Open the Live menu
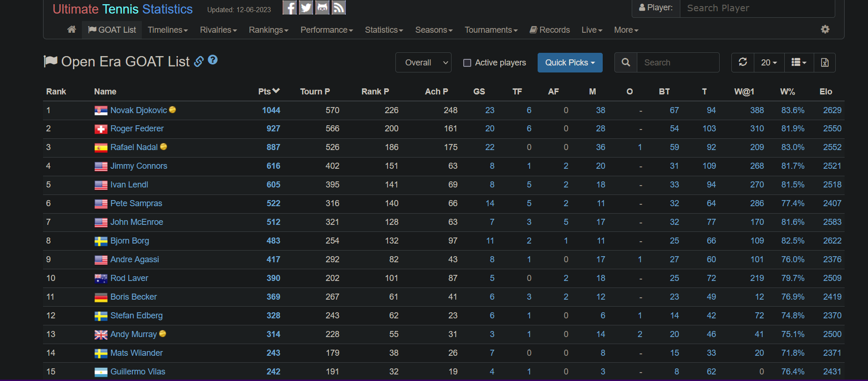The image size is (868, 381). click(592, 30)
